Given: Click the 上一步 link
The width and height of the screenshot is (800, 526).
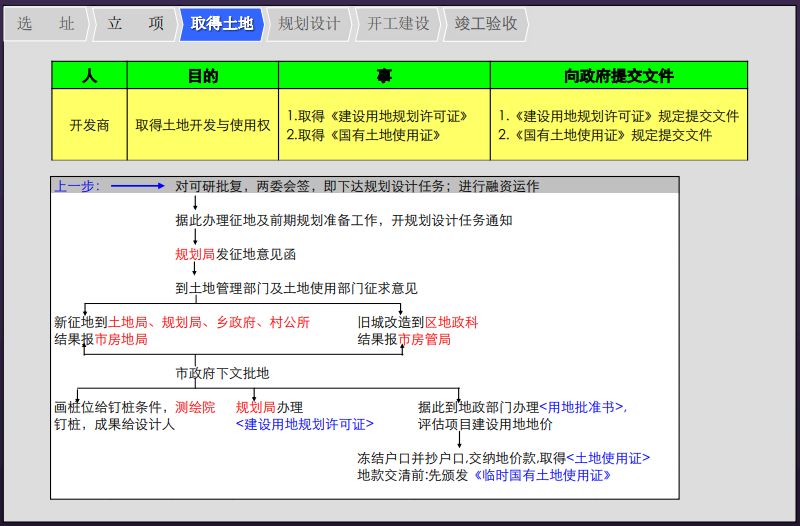Looking at the screenshot, I should pyautogui.click(x=76, y=186).
